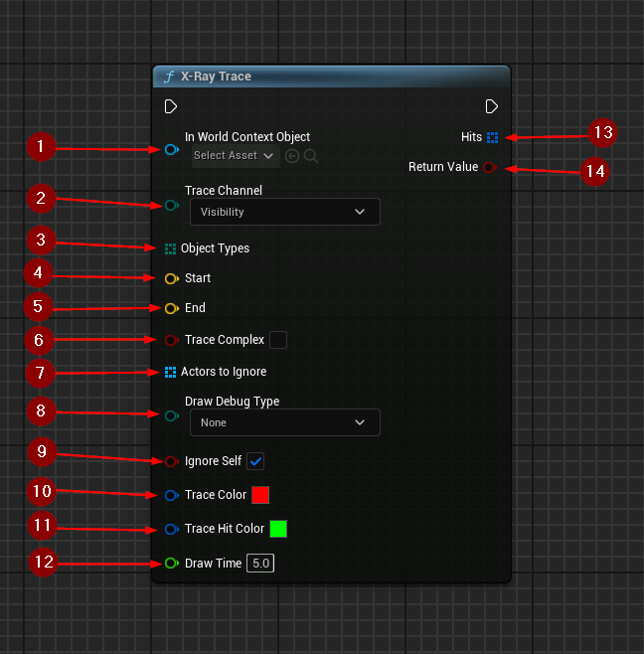
Task: Click the use selected asset arrow icon
Action: point(292,156)
